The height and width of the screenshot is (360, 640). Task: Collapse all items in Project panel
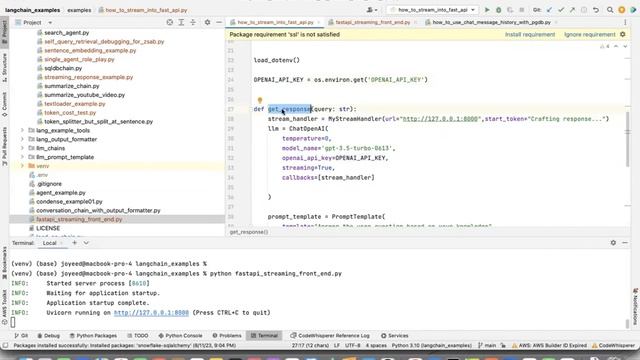click(193, 22)
